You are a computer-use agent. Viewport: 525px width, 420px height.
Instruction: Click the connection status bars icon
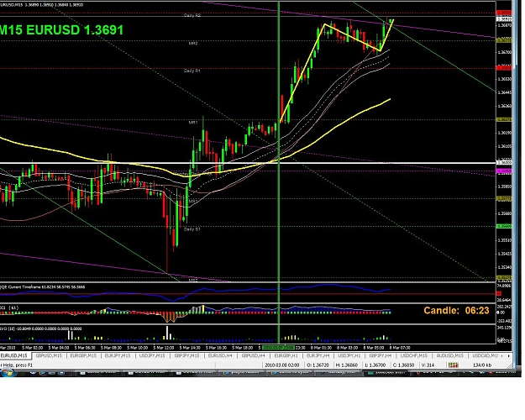coord(454,365)
